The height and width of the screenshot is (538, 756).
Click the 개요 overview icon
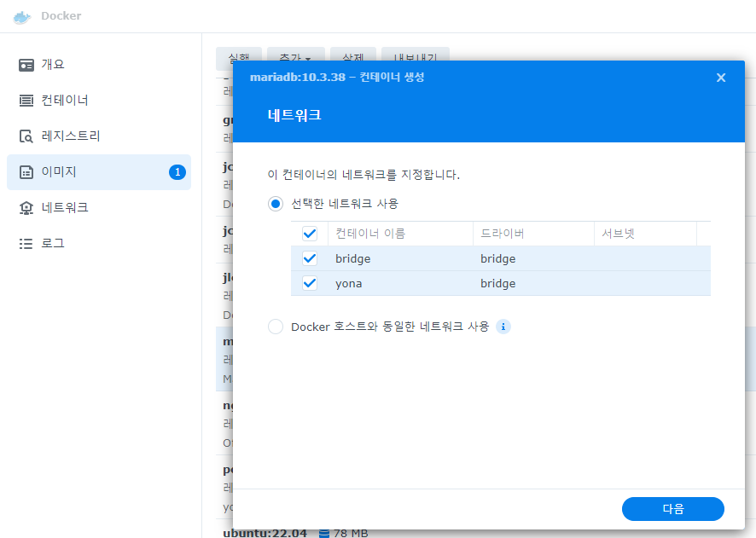click(26, 65)
